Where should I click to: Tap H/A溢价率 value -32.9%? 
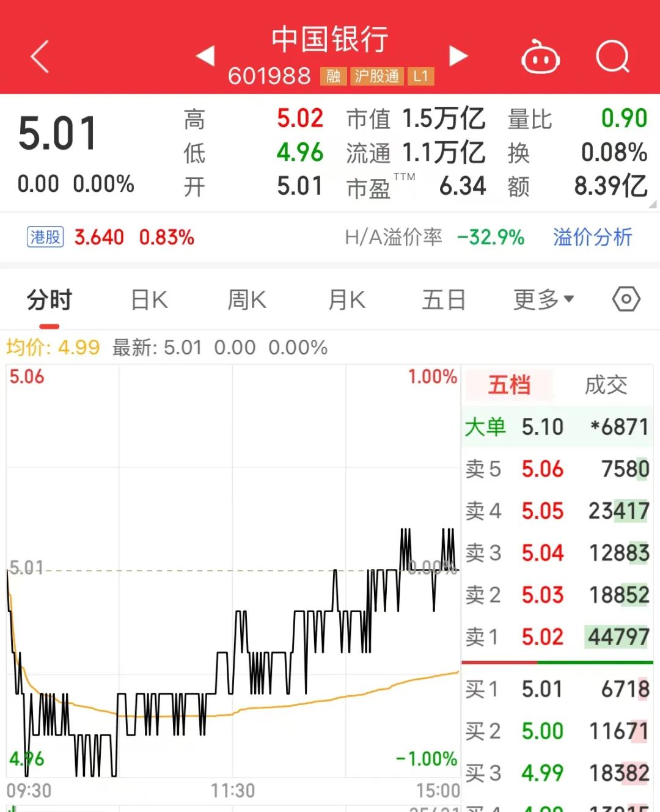[x=491, y=237]
